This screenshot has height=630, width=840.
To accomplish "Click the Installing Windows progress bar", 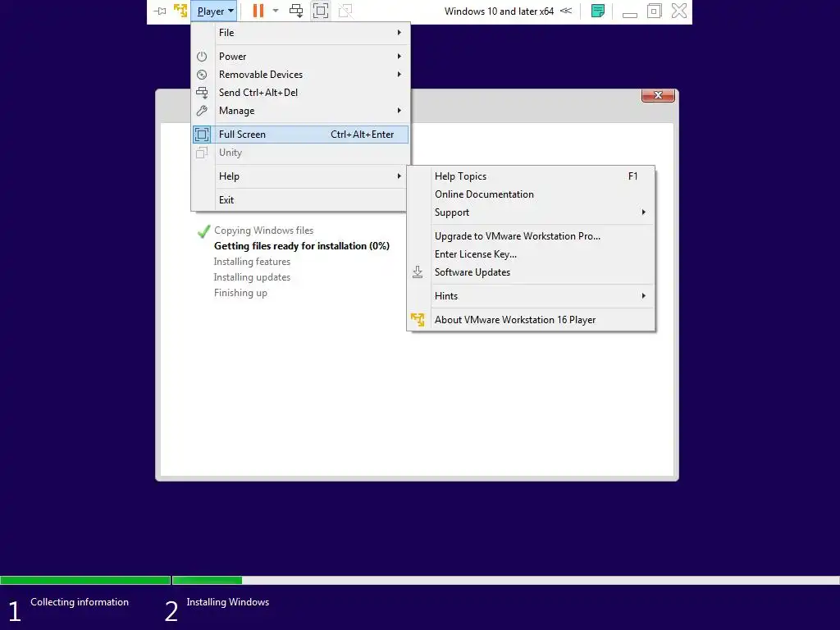I will point(505,580).
